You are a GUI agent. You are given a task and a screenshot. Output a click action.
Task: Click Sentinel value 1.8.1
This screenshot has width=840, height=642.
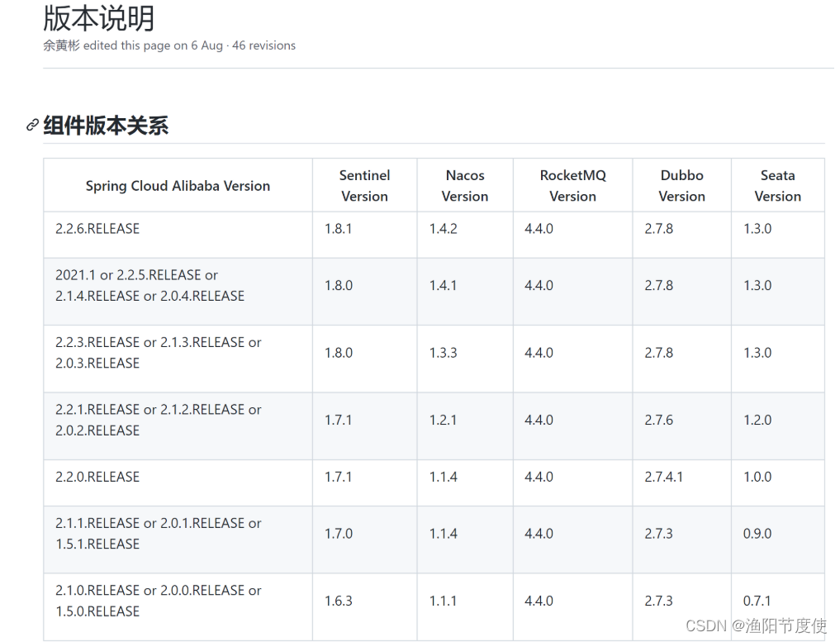[338, 229]
